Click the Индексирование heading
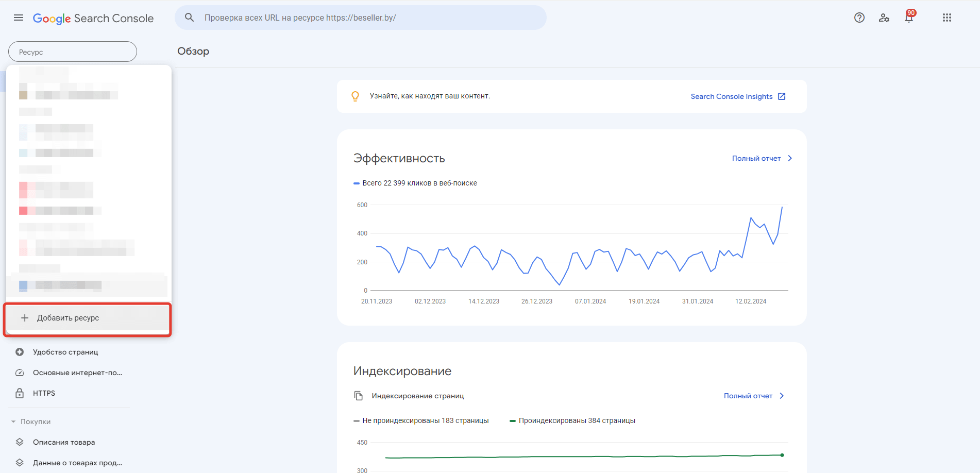This screenshot has height=473, width=980. click(x=402, y=371)
